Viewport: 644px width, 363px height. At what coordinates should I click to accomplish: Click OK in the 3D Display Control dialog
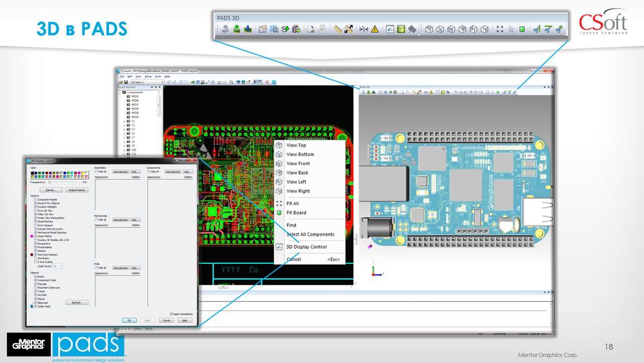click(x=129, y=320)
